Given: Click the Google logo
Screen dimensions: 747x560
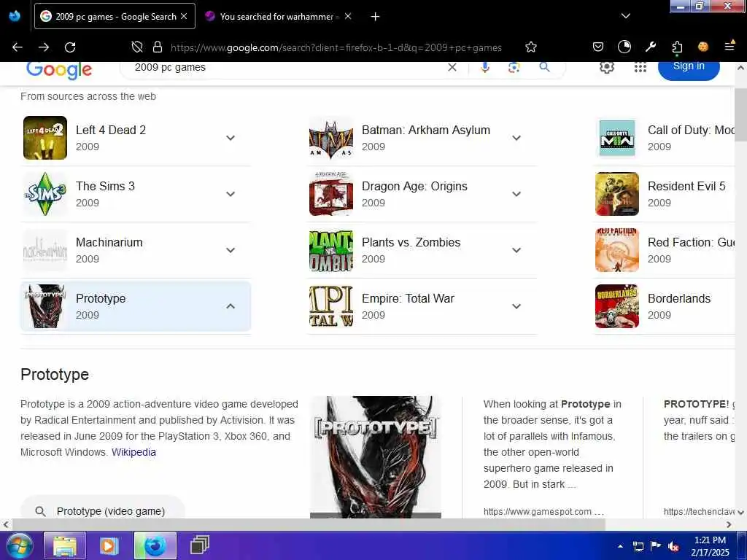Looking at the screenshot, I should point(59,70).
